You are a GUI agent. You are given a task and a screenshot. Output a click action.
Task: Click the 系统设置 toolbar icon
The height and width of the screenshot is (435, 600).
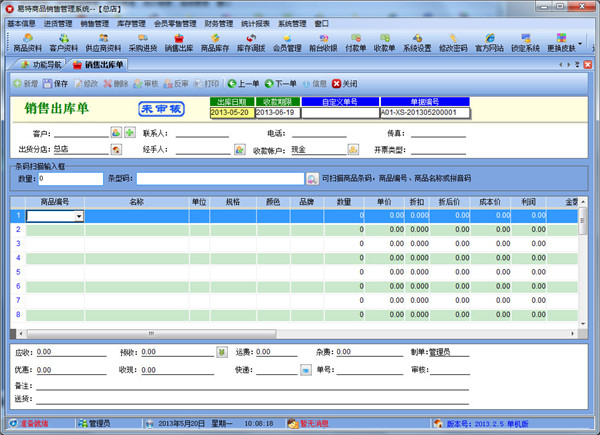pos(416,42)
